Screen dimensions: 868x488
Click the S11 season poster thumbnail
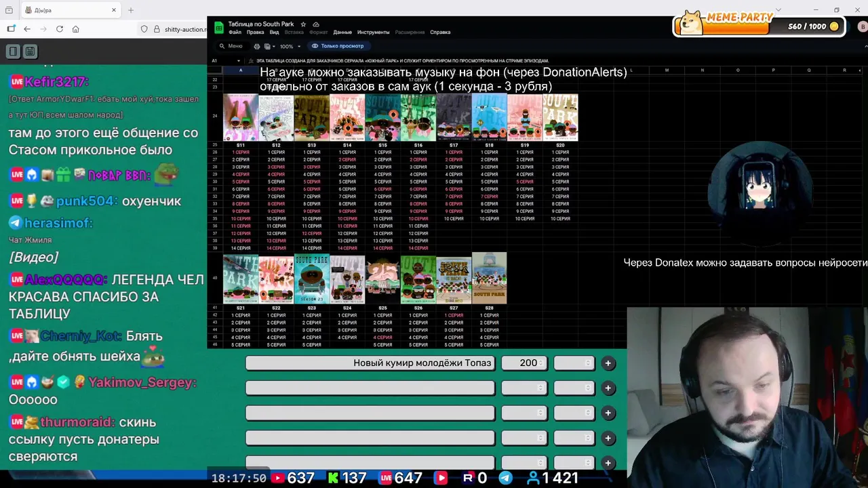click(x=241, y=117)
